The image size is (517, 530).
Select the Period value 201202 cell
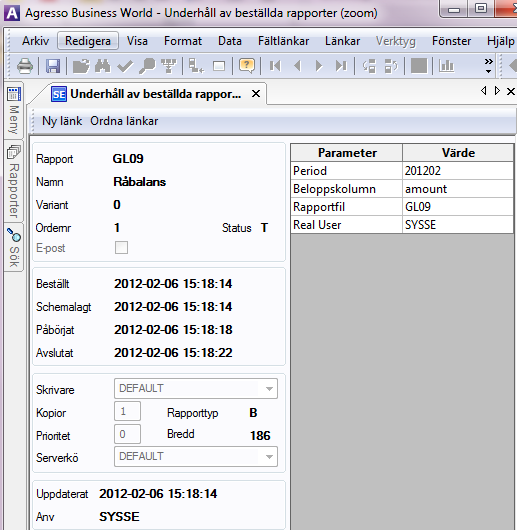coord(458,171)
